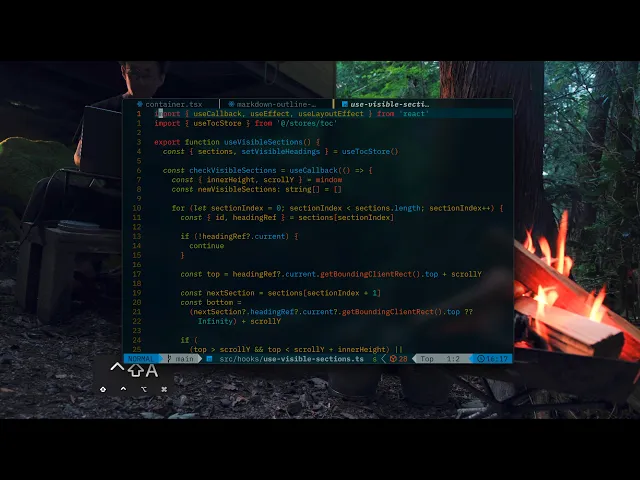Viewport: 640px width, 480px height.
Task: Click the TypeScript icon on use-visible-secti… tab
Action: 344,104
